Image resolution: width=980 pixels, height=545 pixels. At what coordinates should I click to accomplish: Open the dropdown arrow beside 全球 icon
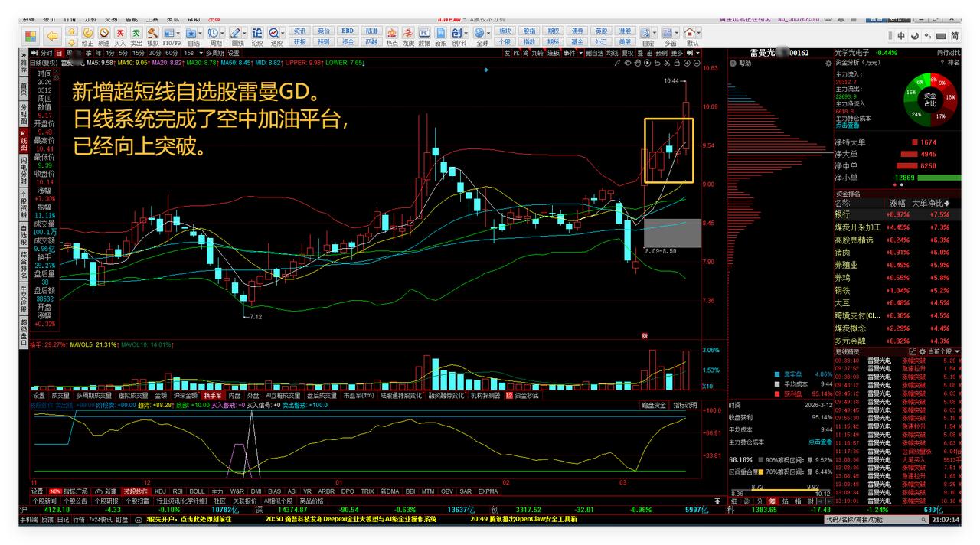click(490, 34)
